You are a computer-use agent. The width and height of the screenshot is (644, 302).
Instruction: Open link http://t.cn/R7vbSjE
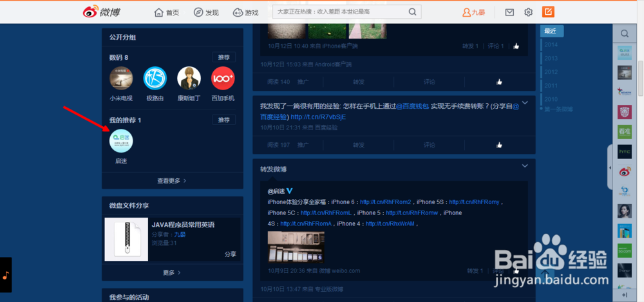pos(318,117)
